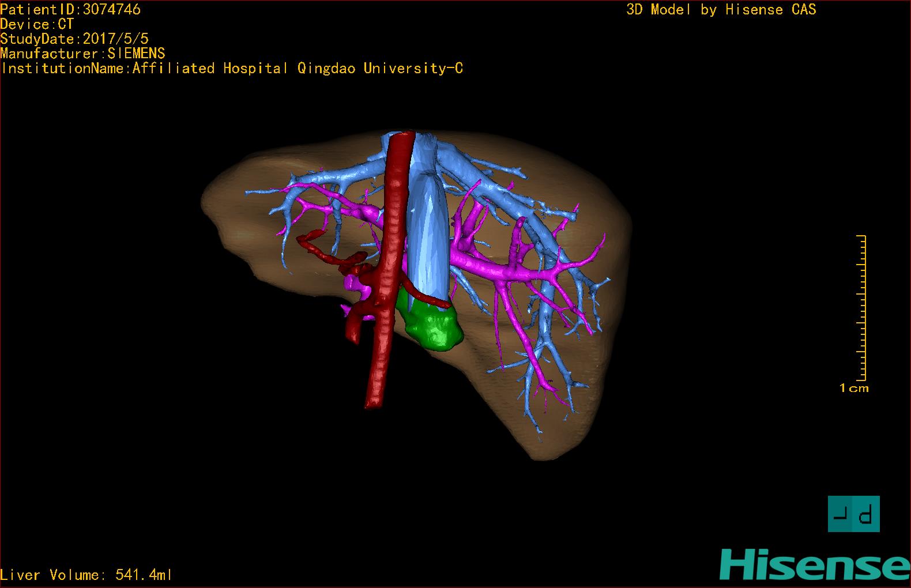Click the "3D Model by Hisense CAS" caption
The height and width of the screenshot is (588, 911).
click(x=721, y=9)
